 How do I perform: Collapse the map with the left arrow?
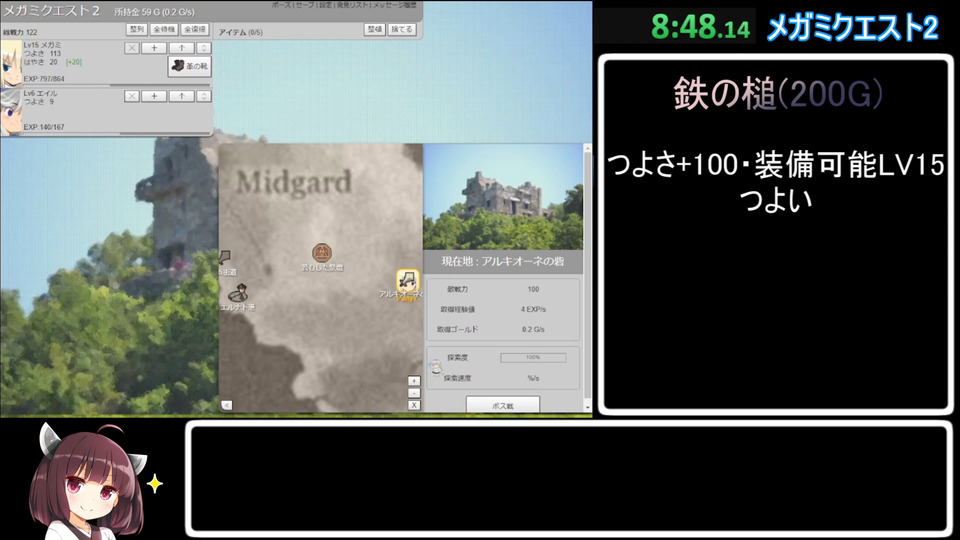(227, 405)
